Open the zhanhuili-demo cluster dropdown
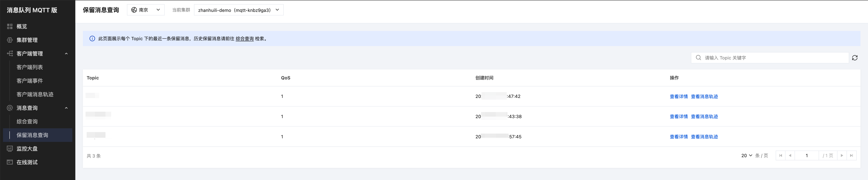Screen dimensions: 868x180 pos(238,10)
